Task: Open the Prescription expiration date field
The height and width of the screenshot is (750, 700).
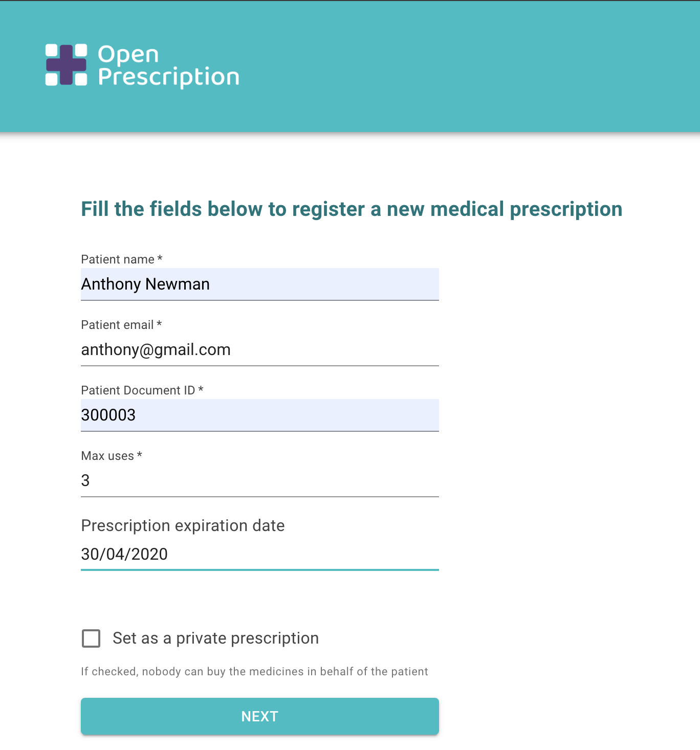Action: (x=260, y=554)
